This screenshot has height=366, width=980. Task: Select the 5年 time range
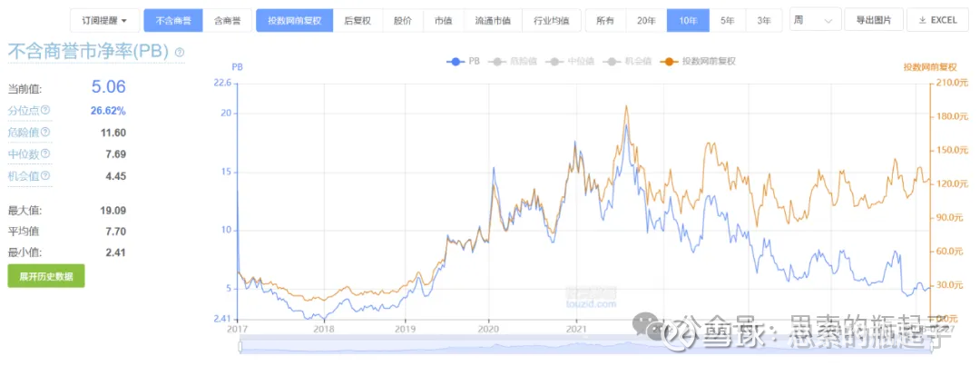click(728, 19)
